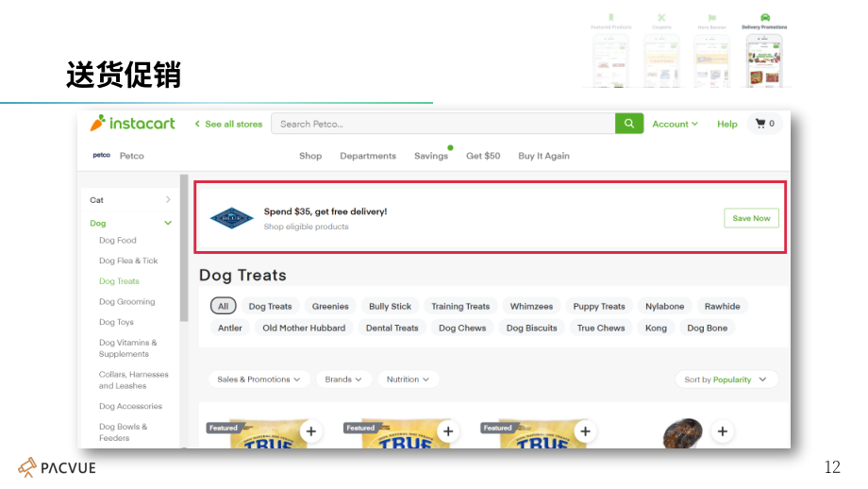Open Dog Accessories category

[130, 407]
